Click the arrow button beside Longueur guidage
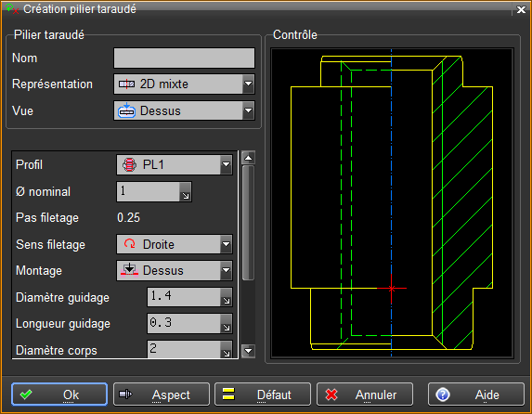This screenshot has width=532, height=414. [x=226, y=323]
